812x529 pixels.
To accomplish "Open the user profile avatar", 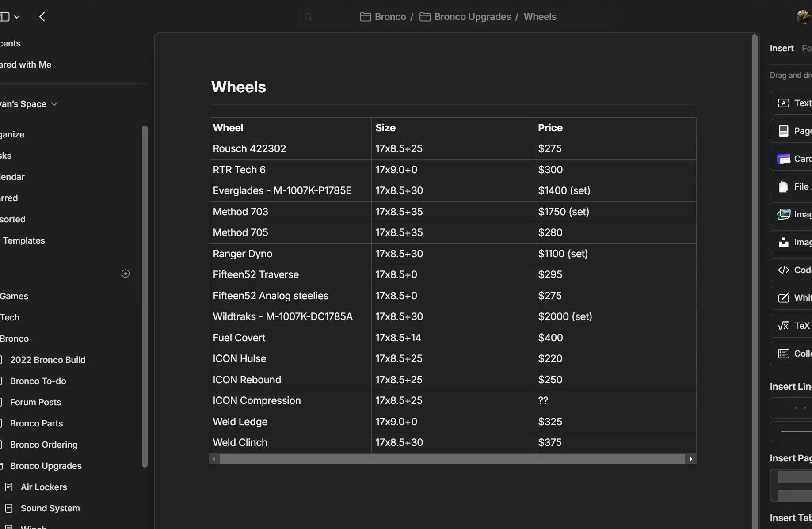I will click(804, 17).
